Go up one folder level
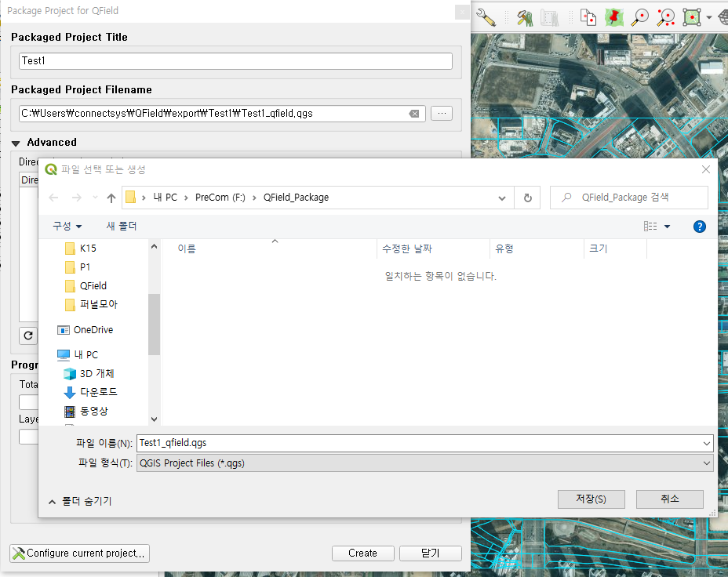The height and width of the screenshot is (577, 728). pos(111,198)
